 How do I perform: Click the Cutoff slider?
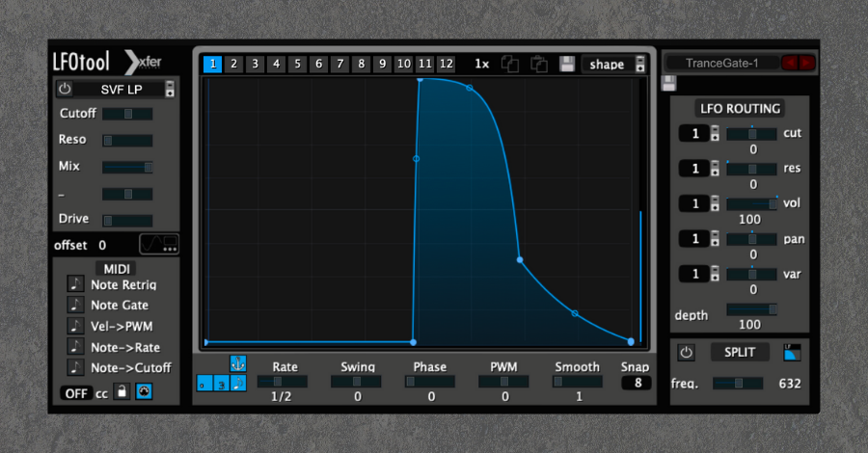(x=127, y=114)
